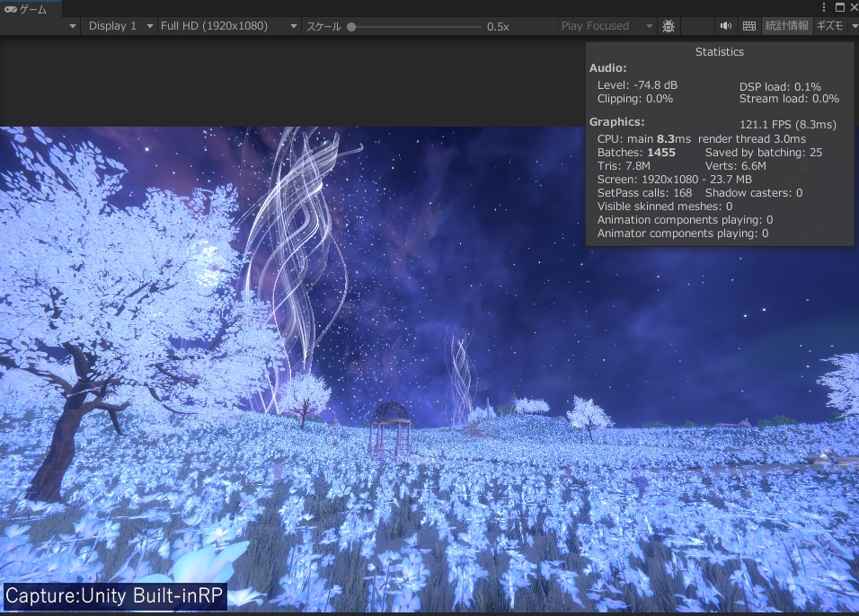Click the gazebo in the game view

tap(390, 428)
